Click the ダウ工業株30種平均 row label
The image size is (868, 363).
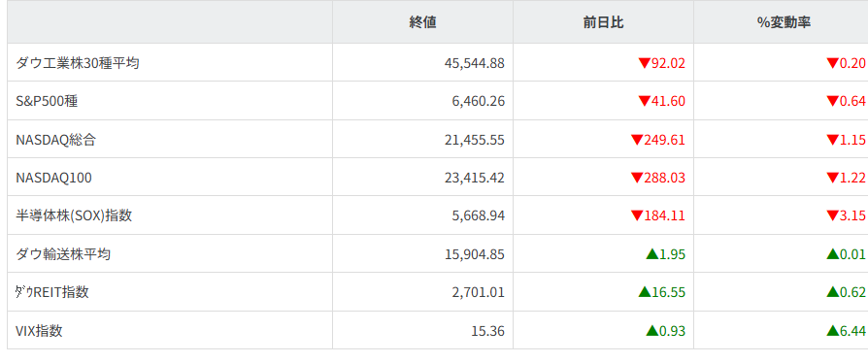point(78,63)
